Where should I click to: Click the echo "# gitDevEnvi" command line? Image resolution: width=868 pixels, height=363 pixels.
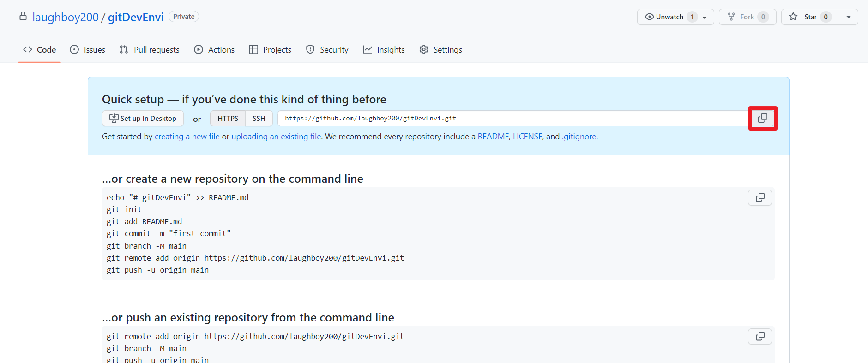click(x=178, y=197)
